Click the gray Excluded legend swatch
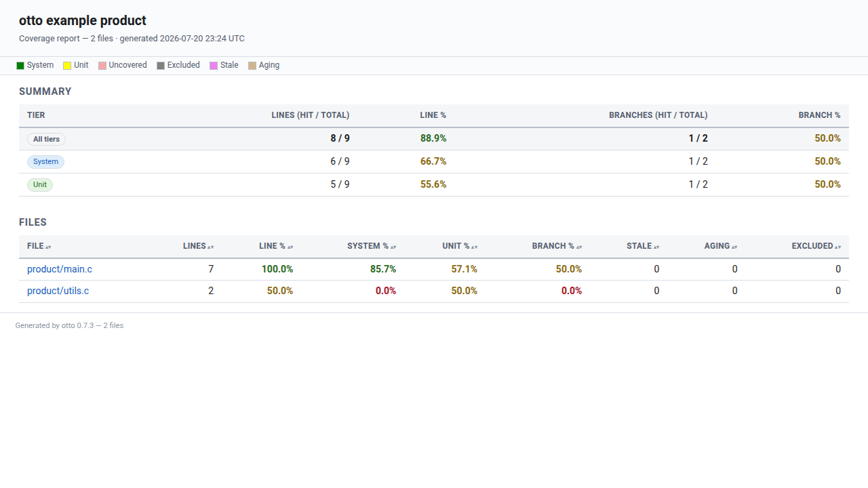868x488 pixels. (x=161, y=66)
